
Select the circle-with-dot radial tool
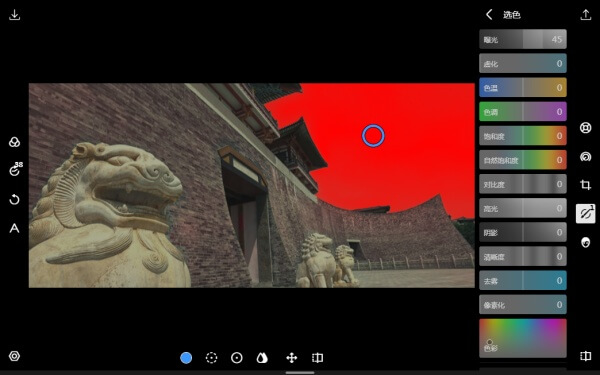pos(237,358)
